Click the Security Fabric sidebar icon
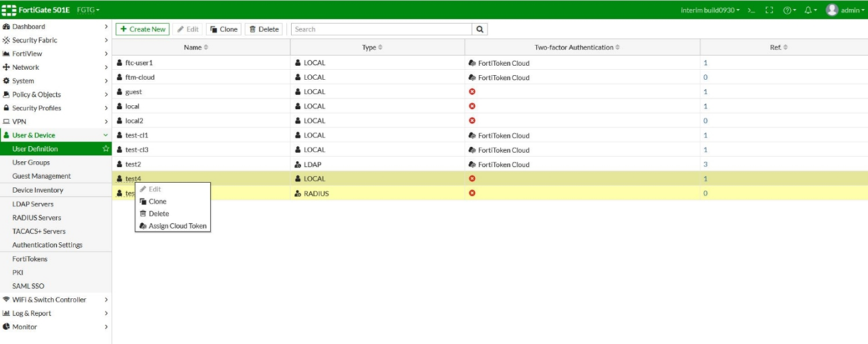The height and width of the screenshot is (344, 868). (6, 40)
